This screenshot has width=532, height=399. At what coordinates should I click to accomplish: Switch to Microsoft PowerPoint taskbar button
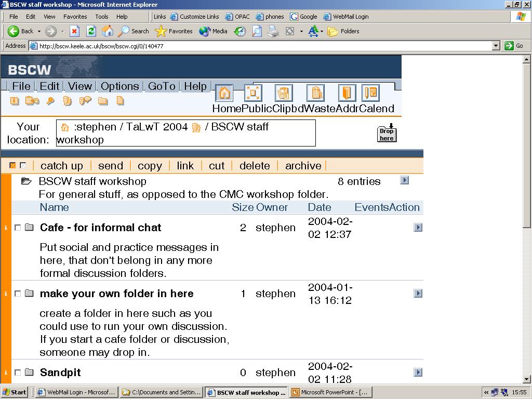[x=331, y=392]
